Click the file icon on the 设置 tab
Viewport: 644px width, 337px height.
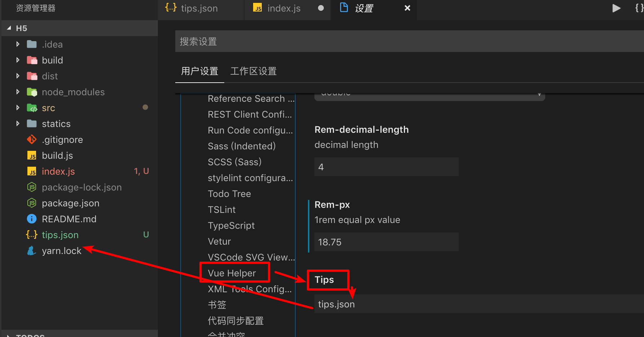point(344,8)
